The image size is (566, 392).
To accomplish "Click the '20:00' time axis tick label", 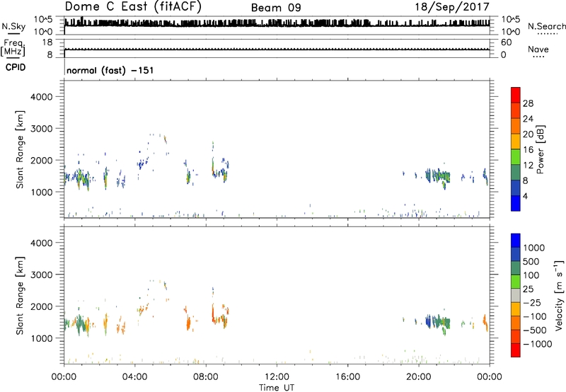I will (x=419, y=377).
